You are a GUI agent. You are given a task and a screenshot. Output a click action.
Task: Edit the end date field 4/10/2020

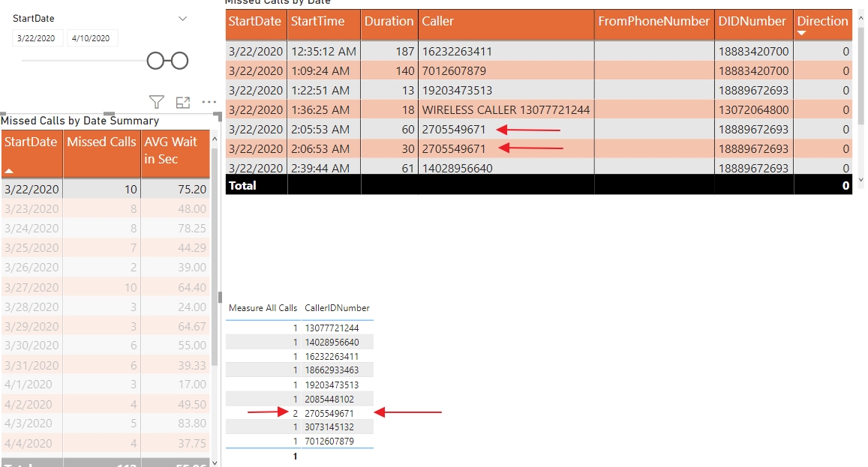tap(91, 38)
